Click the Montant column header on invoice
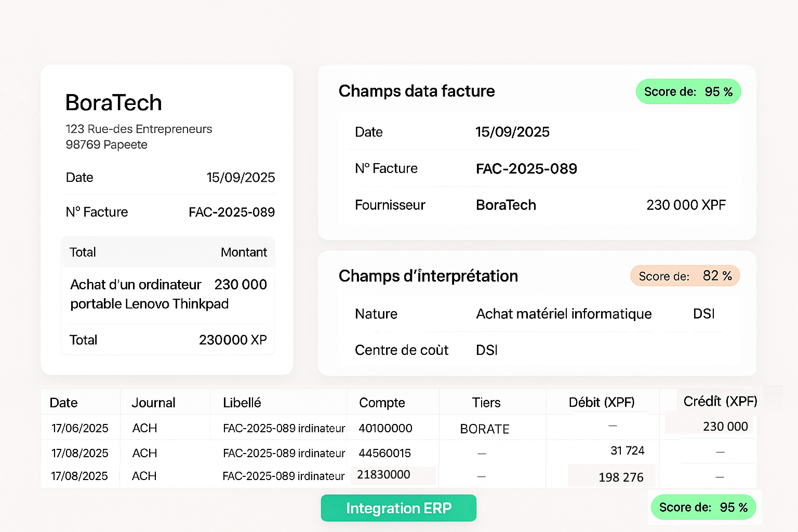The image size is (798, 532). pyautogui.click(x=244, y=252)
